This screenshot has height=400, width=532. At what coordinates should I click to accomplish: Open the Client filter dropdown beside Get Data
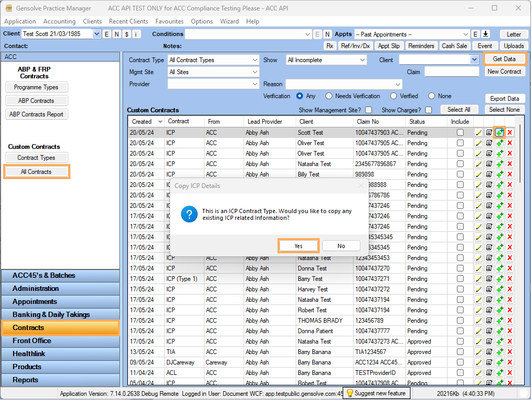pyautogui.click(x=474, y=60)
